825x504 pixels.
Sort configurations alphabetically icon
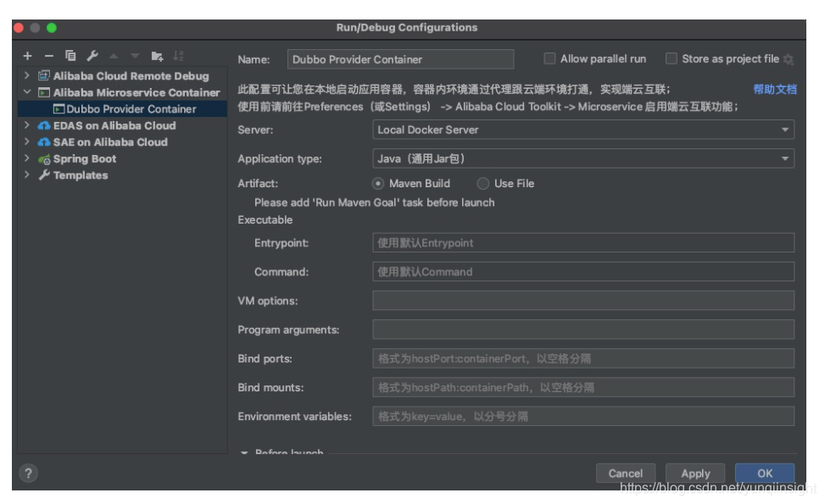tap(178, 56)
